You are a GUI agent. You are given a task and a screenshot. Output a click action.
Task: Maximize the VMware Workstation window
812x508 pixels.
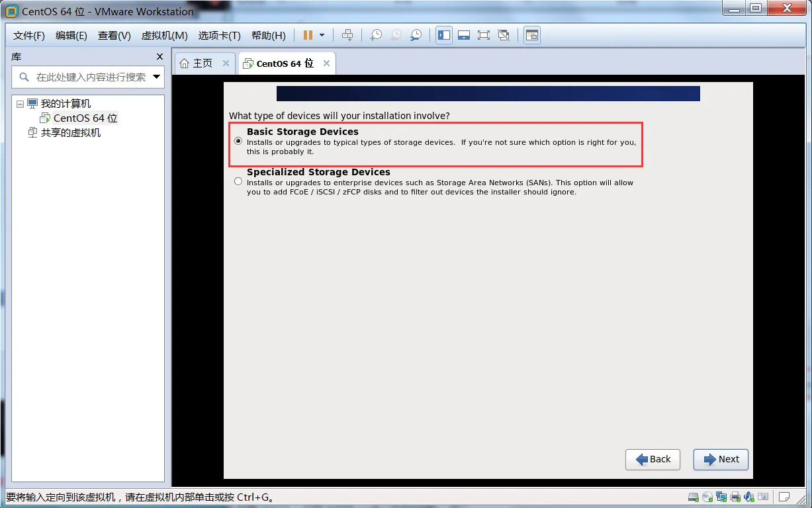(x=755, y=9)
